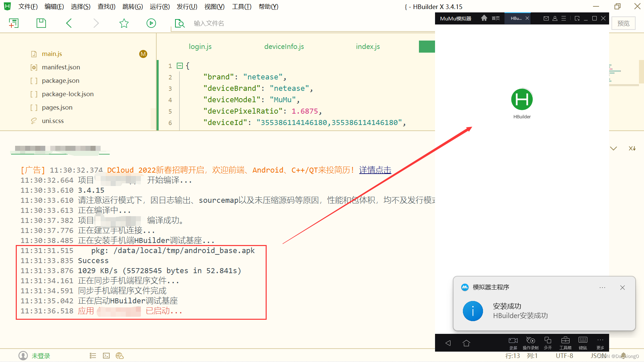
Task: Go forward with the right arrow icon
Action: click(96, 23)
